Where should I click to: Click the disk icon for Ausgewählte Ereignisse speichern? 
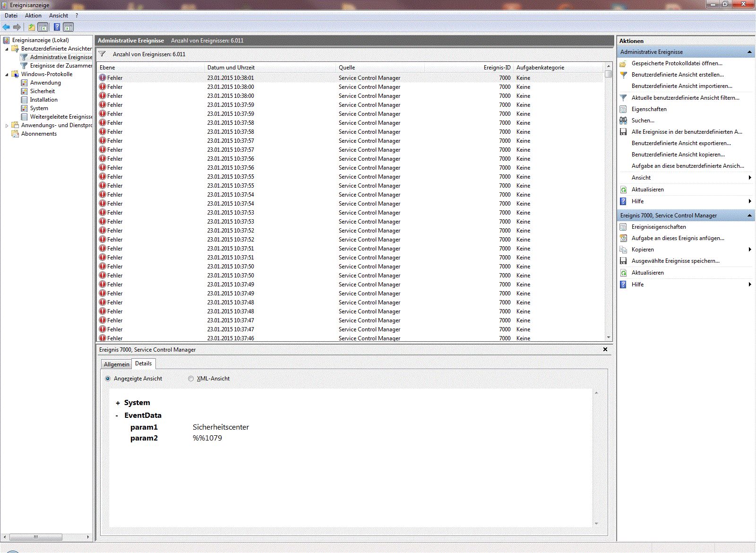point(623,261)
